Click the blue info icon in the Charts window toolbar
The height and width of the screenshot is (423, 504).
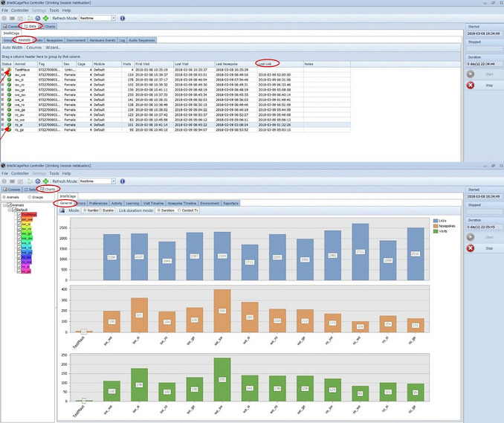coord(123,181)
